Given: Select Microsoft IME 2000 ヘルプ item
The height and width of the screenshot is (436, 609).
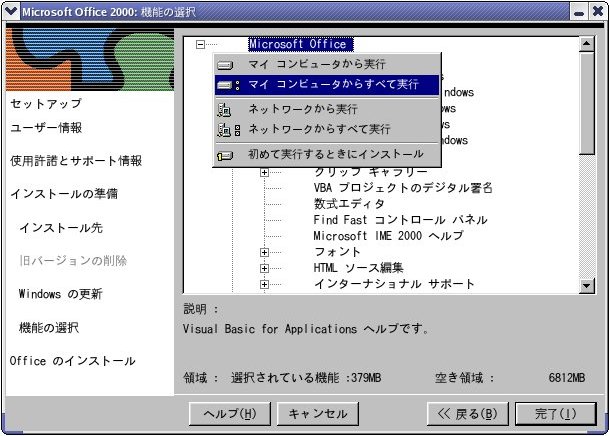Looking at the screenshot, I should pyautogui.click(x=388, y=236).
